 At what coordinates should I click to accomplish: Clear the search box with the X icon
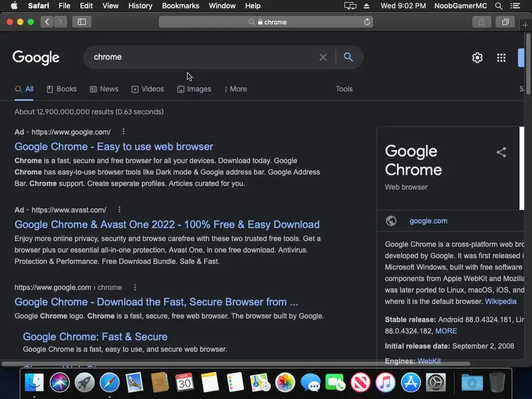pyautogui.click(x=323, y=57)
